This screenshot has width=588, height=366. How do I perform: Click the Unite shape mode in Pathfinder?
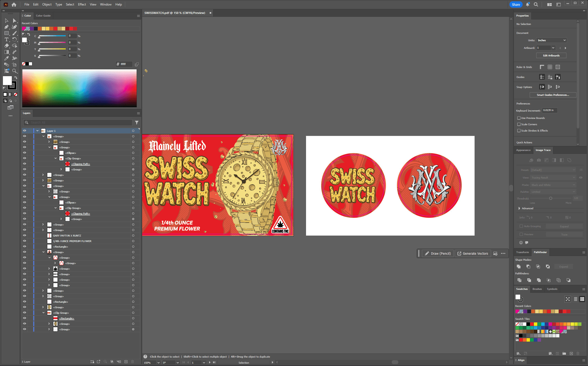point(519,266)
